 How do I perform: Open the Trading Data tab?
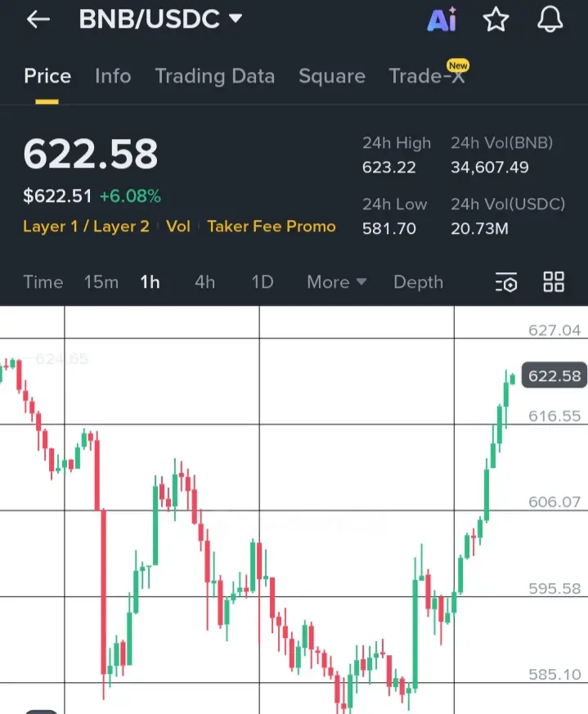pyautogui.click(x=215, y=76)
